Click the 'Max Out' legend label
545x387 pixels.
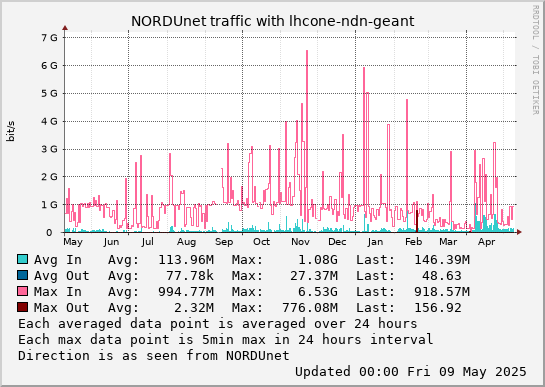62,307
